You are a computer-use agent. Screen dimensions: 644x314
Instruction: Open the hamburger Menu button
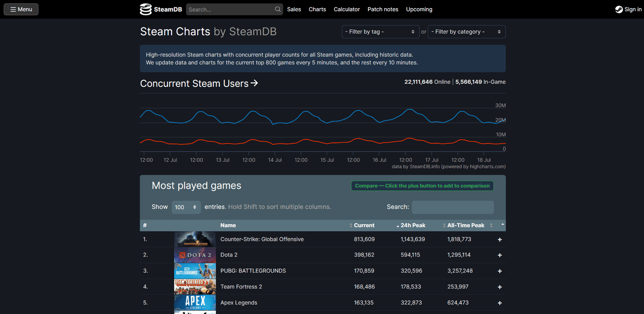coord(21,9)
